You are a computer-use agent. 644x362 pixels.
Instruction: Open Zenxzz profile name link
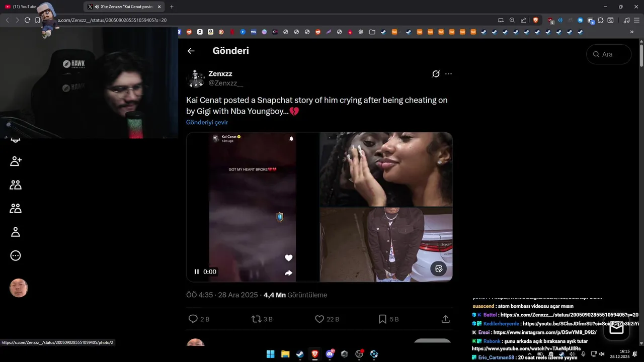pyautogui.click(x=220, y=74)
